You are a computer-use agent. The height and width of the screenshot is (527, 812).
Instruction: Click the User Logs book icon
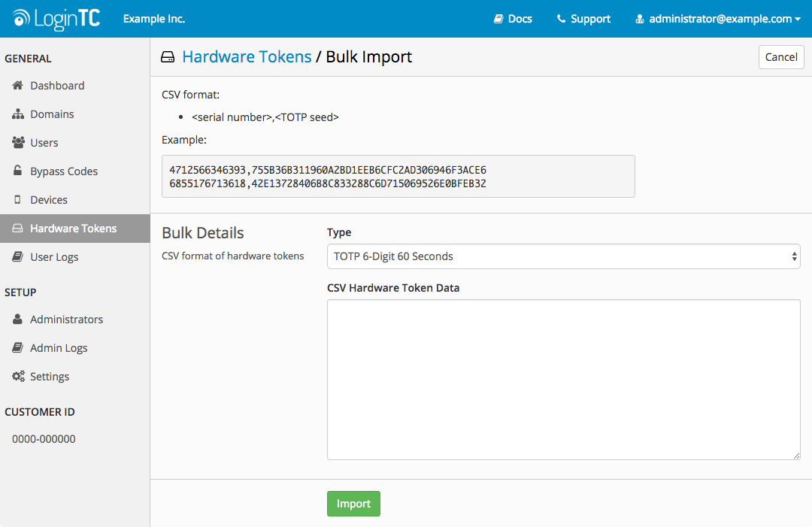coord(17,256)
